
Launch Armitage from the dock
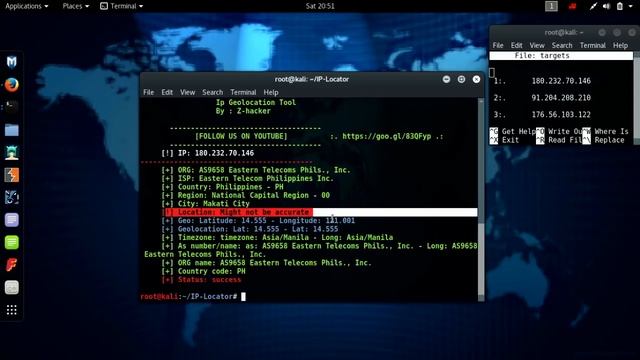pos(11,153)
